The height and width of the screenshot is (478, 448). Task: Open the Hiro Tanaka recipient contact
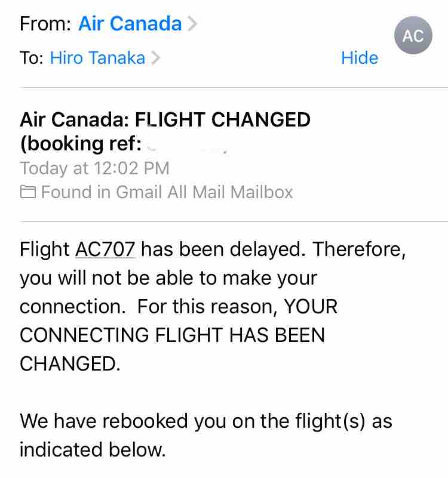(97, 58)
